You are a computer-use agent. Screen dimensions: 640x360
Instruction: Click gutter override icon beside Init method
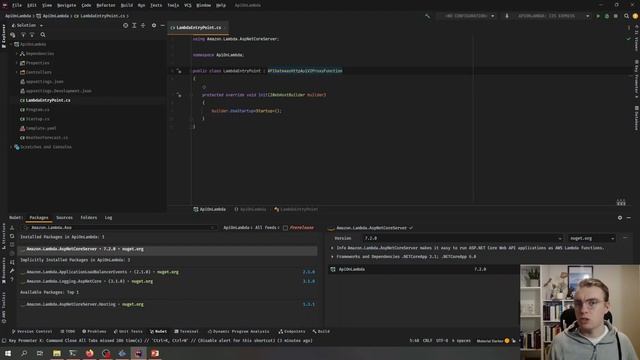coord(179,95)
